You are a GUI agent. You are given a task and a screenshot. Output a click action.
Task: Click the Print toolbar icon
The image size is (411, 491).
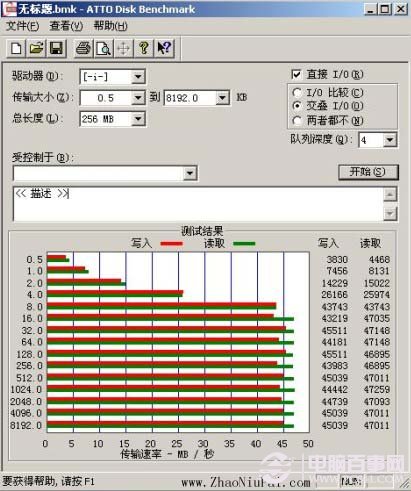(83, 49)
